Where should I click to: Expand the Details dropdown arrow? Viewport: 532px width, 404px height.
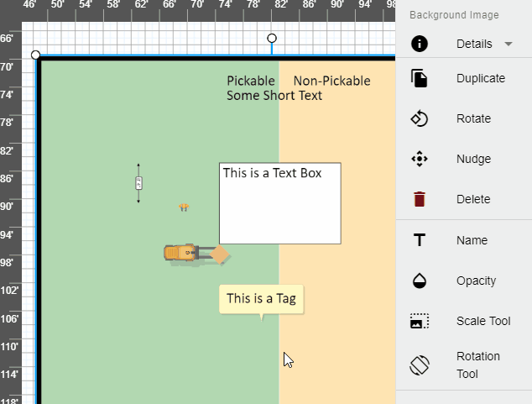click(x=508, y=44)
